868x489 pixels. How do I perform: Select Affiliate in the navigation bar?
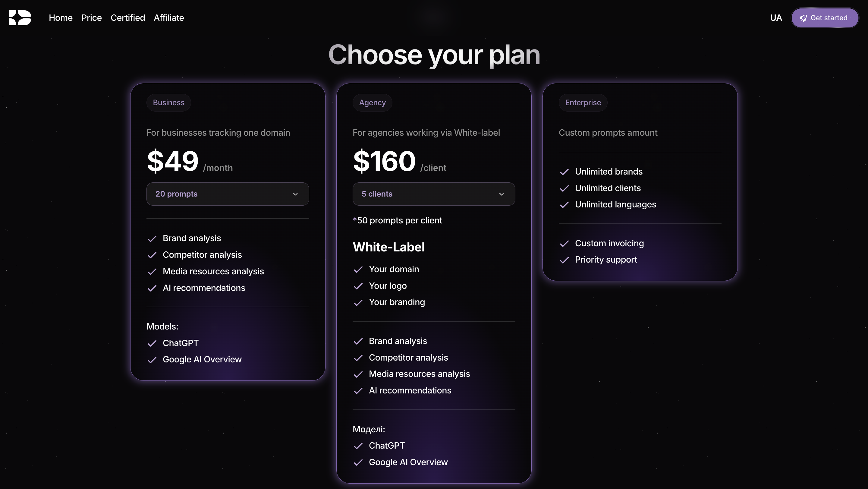click(168, 18)
